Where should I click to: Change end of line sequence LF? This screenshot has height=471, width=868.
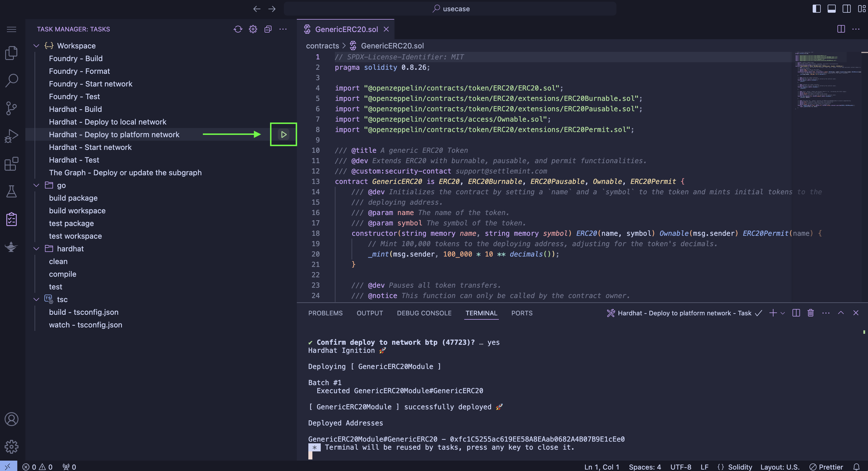704,467
